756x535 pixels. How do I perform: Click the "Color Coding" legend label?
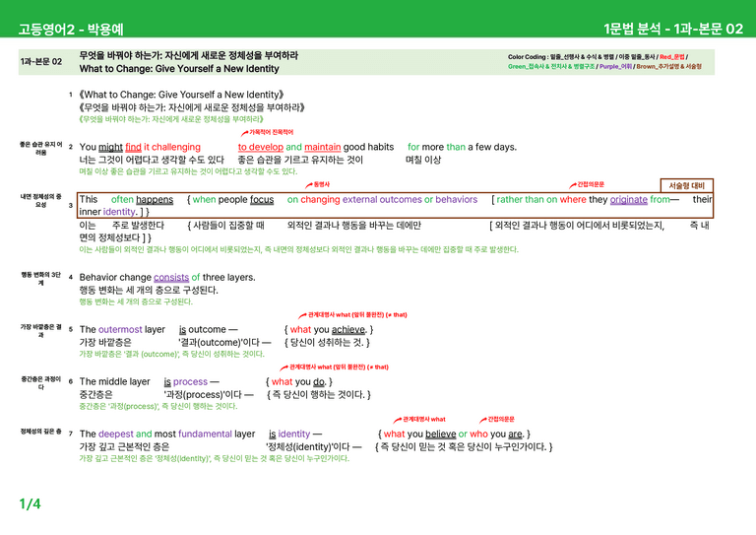click(528, 57)
